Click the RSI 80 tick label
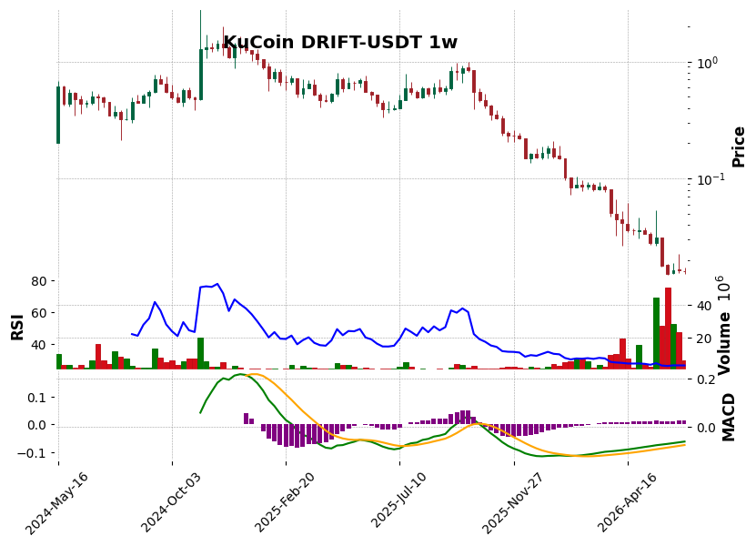The height and width of the screenshot is (546, 756). 39,281
